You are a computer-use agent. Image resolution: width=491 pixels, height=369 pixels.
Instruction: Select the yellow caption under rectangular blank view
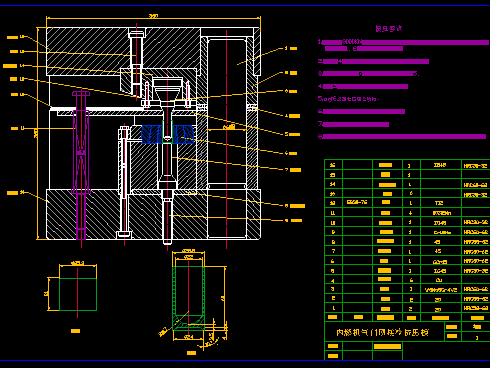tap(76, 331)
